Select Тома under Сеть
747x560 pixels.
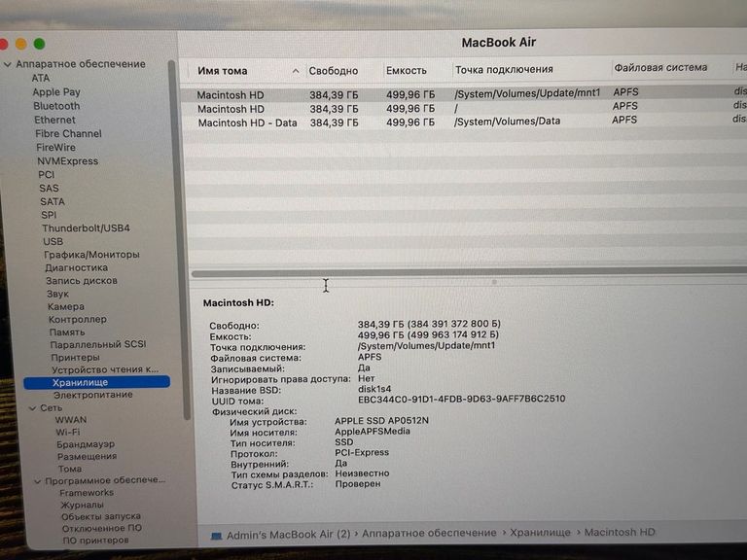(70, 469)
